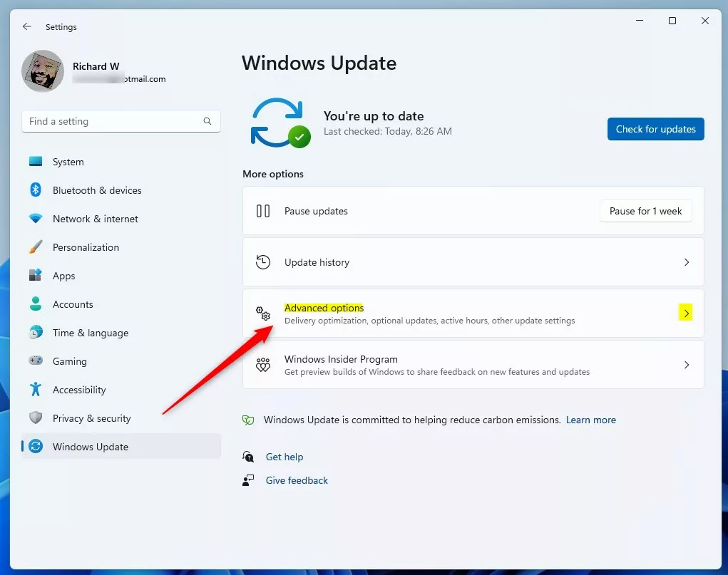Click the Check for updates button
Image resolution: width=728 pixels, height=575 pixels.
pyautogui.click(x=655, y=129)
